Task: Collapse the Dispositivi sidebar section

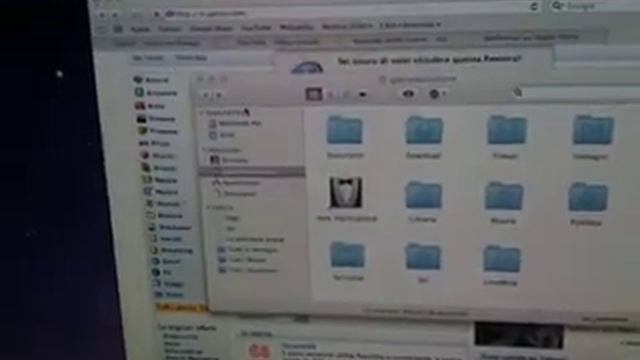Action: (x=202, y=113)
